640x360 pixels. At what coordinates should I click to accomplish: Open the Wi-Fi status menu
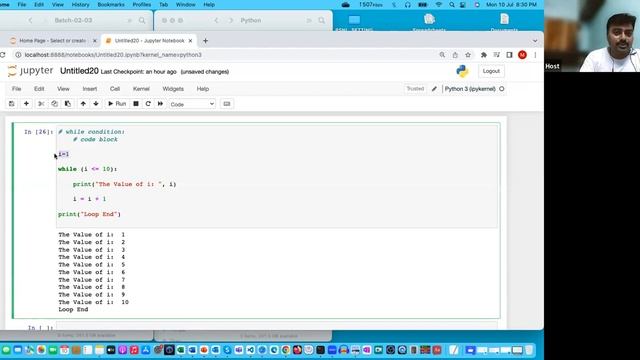point(439,4)
